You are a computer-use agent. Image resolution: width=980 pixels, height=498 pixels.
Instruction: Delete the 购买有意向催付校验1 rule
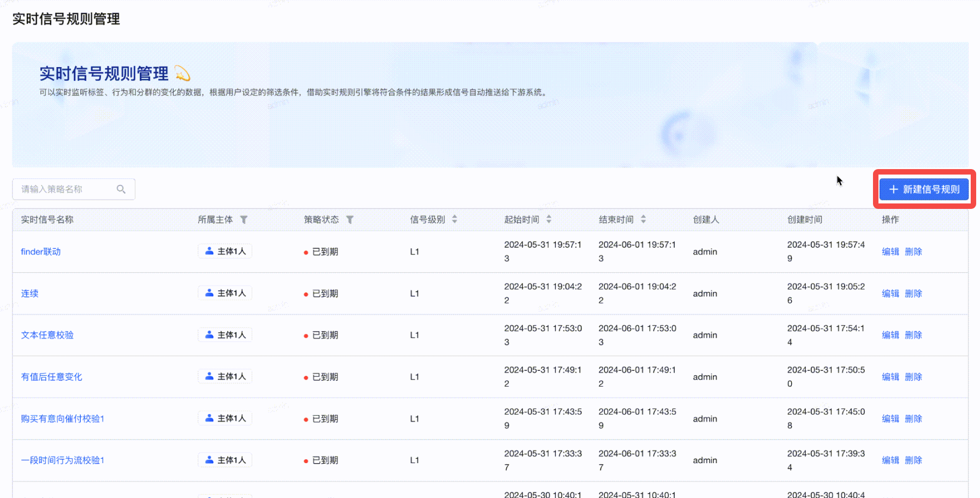[913, 418]
